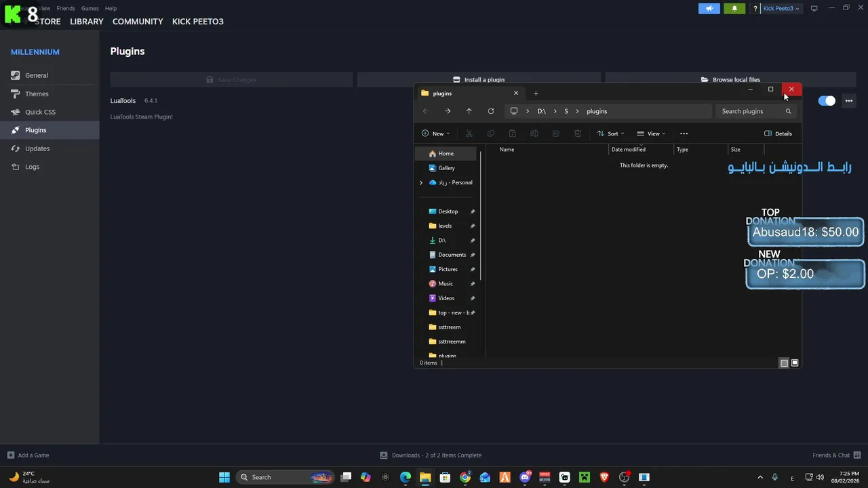
Task: Open LuaTools plugin three-dot options
Action: pos(848,100)
